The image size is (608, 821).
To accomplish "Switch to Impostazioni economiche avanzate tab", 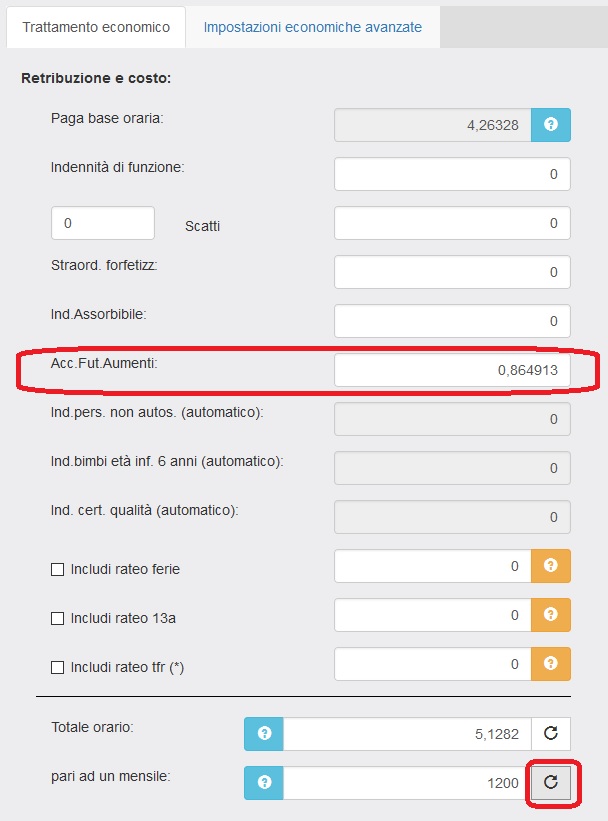I will (312, 27).
